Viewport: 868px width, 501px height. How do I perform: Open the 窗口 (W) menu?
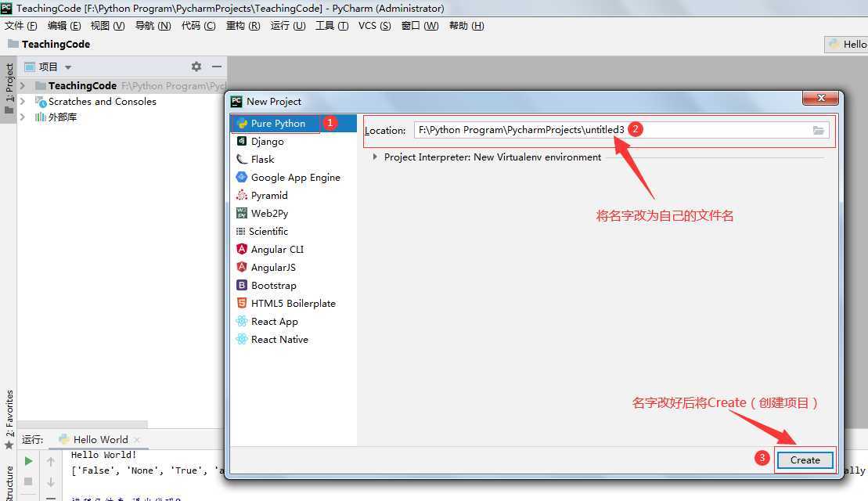[x=420, y=26]
